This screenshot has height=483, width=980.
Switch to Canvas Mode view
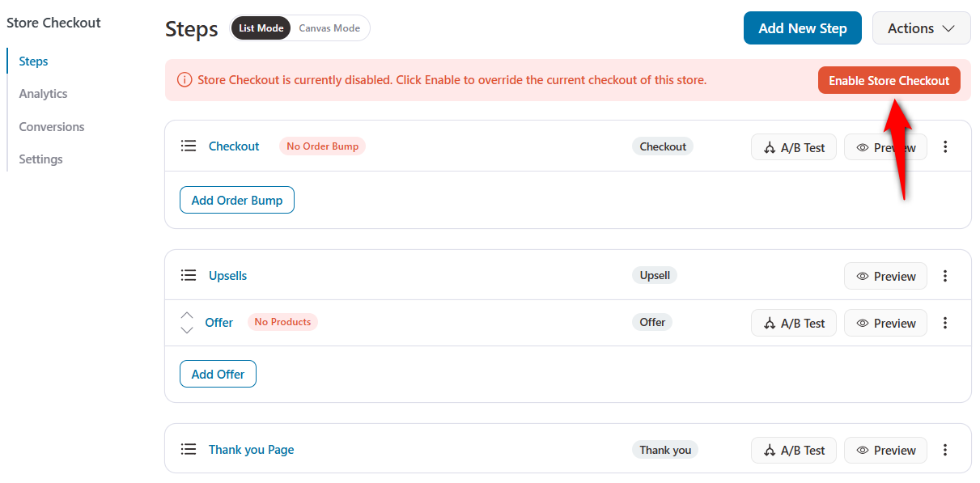[329, 28]
